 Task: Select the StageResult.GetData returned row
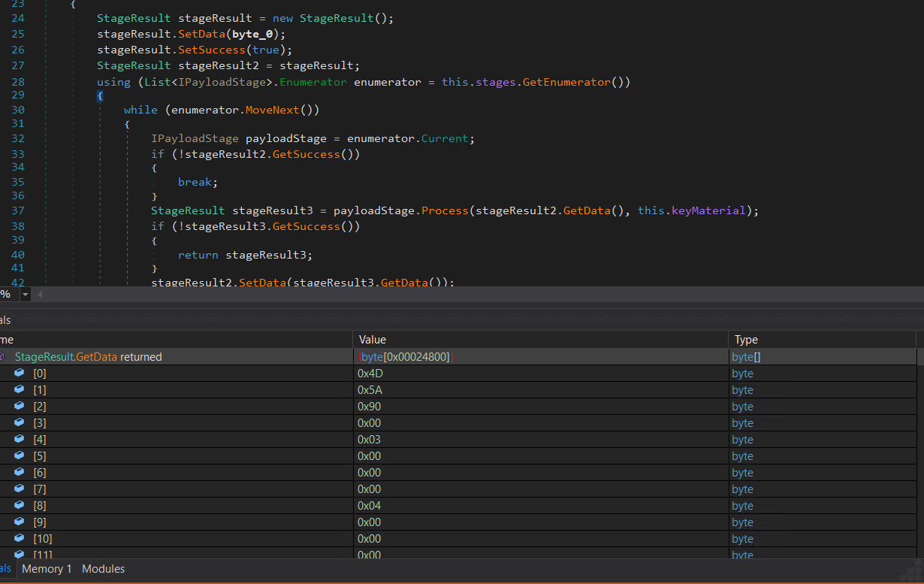coord(457,357)
